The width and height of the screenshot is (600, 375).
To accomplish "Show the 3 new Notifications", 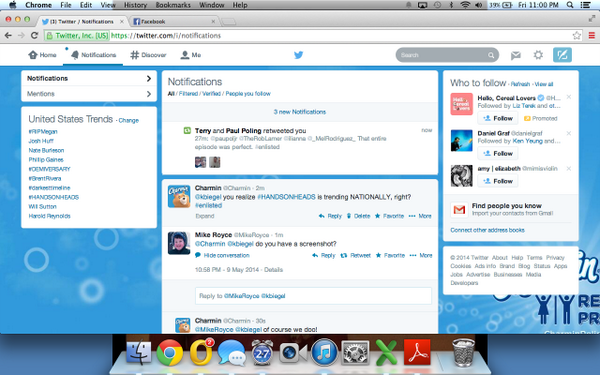I will tap(300, 112).
